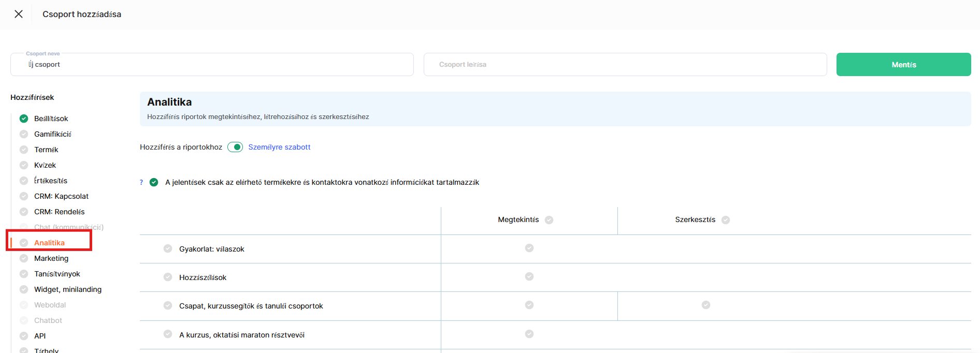
Task: Open the CRM: Kapcsolat access section
Action: pos(61,196)
